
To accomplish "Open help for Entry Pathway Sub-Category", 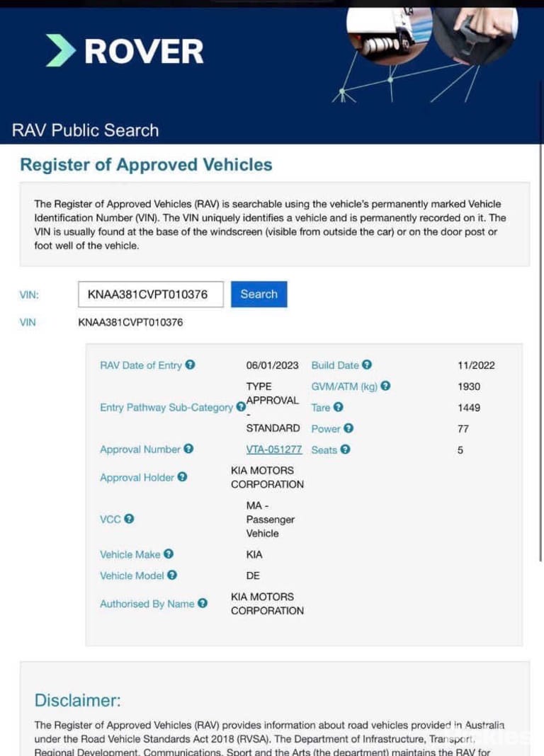I will click(241, 407).
